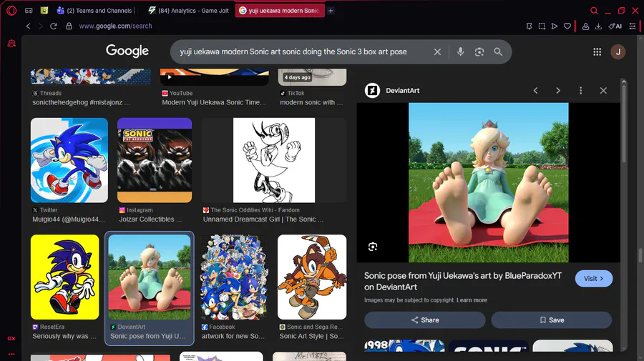Open the Facebook artwork collage thumbnail
The height and width of the screenshot is (361, 644).
[234, 277]
